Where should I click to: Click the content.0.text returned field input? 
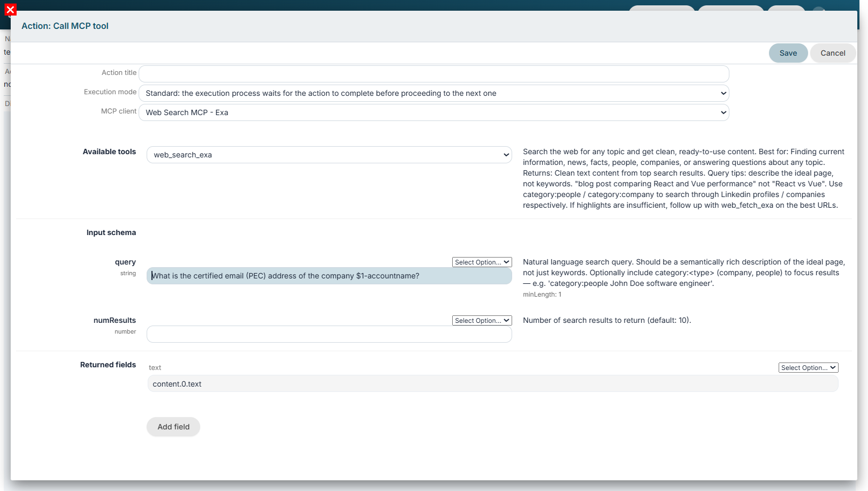(493, 383)
